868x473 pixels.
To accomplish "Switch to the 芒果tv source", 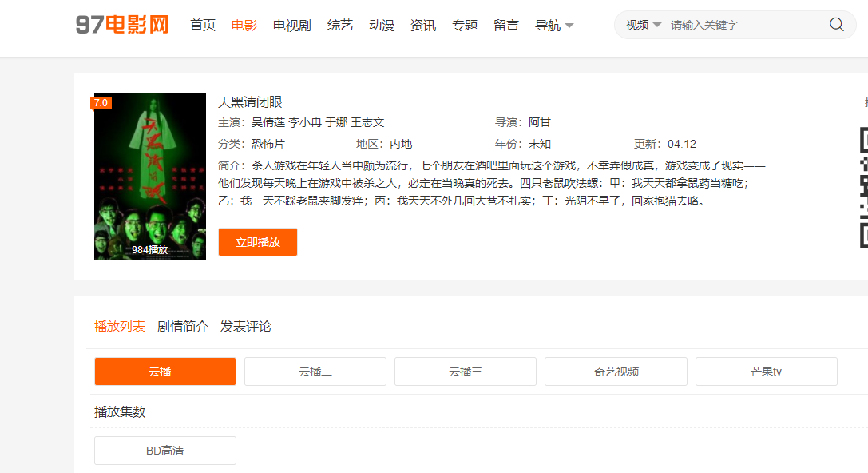I will (766, 371).
